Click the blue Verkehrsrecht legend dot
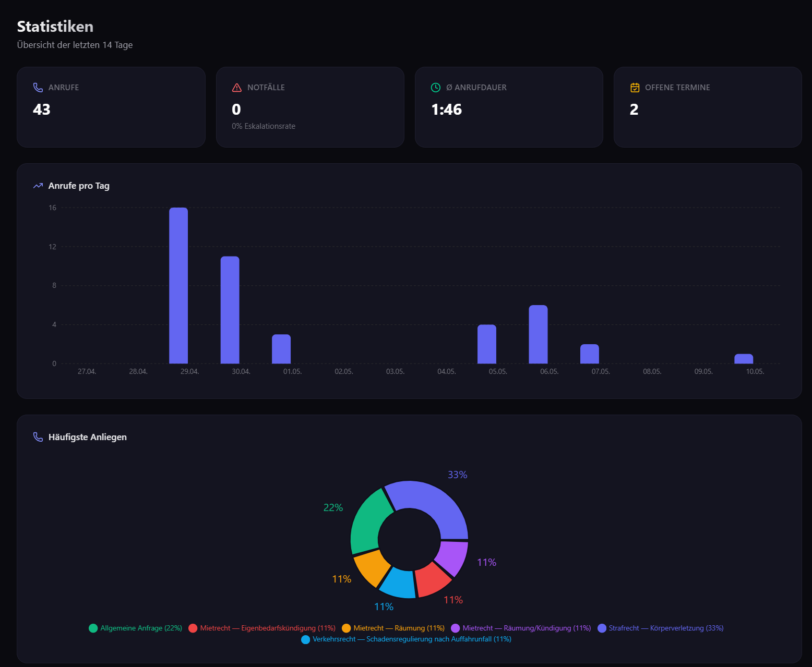 point(306,639)
